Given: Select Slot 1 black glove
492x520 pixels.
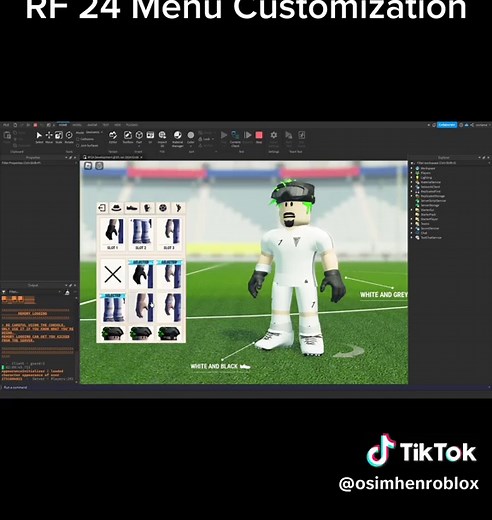Looking at the screenshot, I should [x=113, y=234].
